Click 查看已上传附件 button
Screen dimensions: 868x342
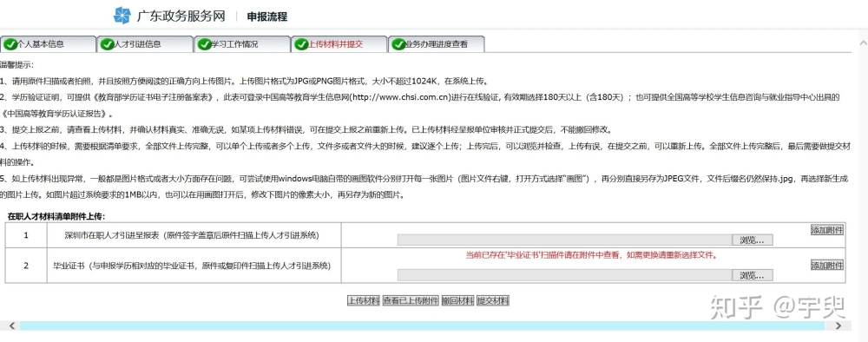coord(411,300)
